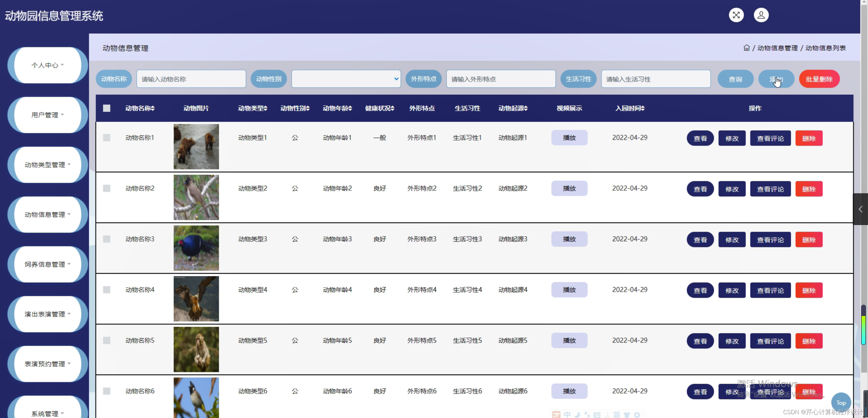Screen dimensions: 868x418
Task: Open 动物信息管理 breadcrumb link
Action: point(777,48)
